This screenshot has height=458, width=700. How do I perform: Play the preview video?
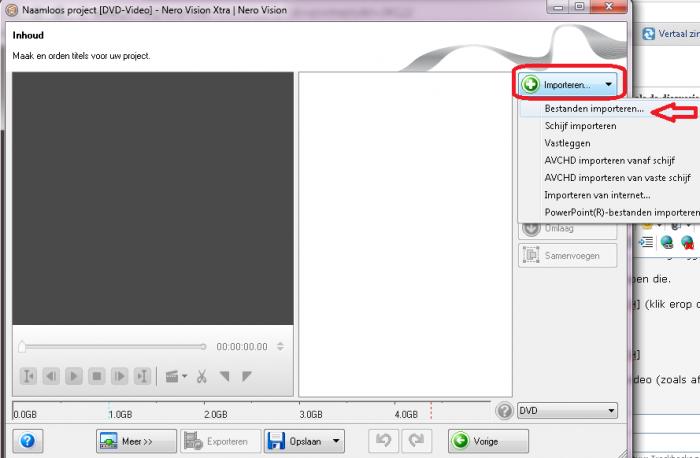click(x=74, y=376)
